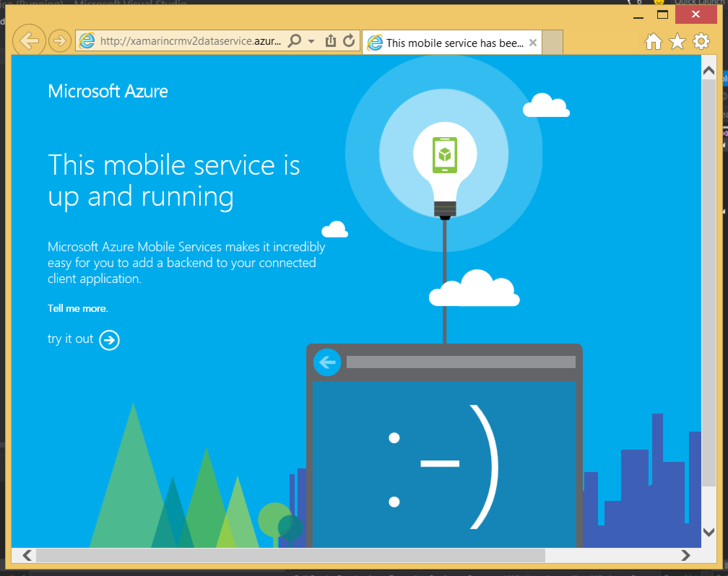
Task: Click the search magnifier in the address bar
Action: (x=294, y=41)
